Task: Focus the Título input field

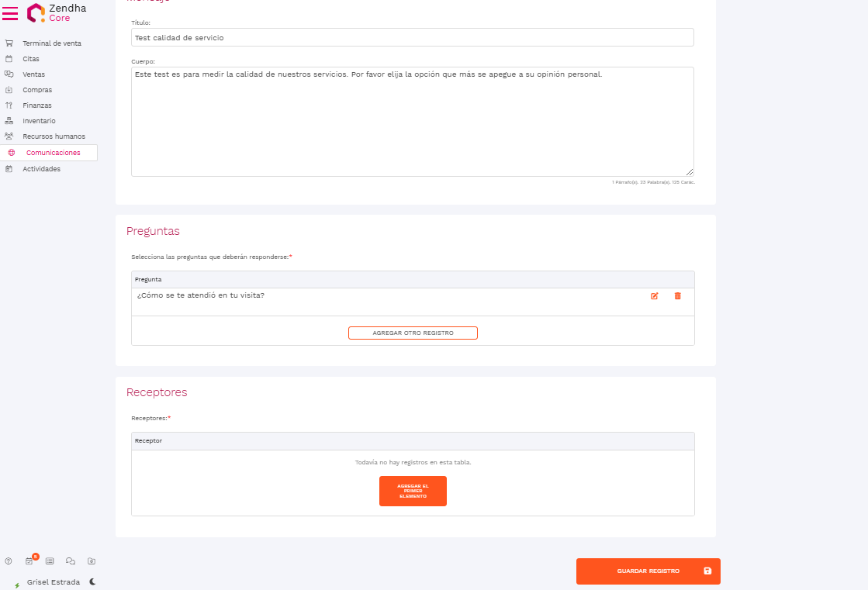Action: pos(412,37)
